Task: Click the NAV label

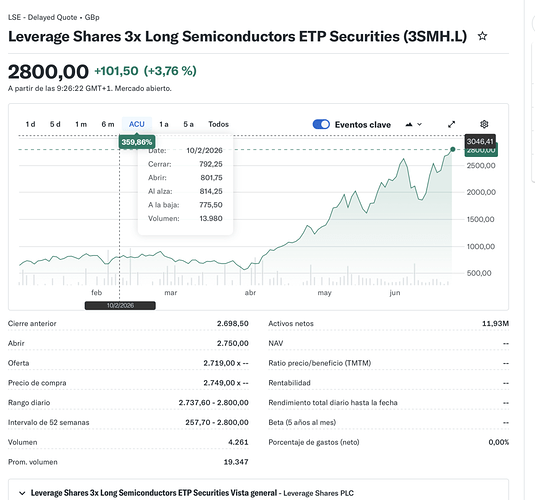Action: tap(276, 343)
